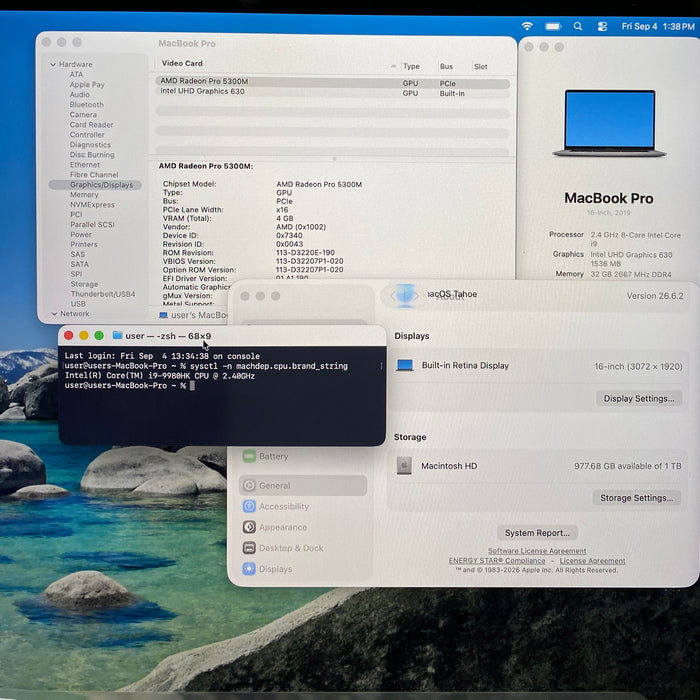Image resolution: width=700 pixels, height=700 pixels.
Task: Sort by the Slot column header
Action: (x=480, y=67)
